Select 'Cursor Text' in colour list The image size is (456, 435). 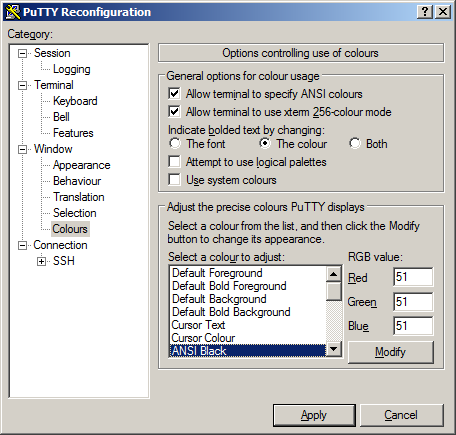click(248, 325)
